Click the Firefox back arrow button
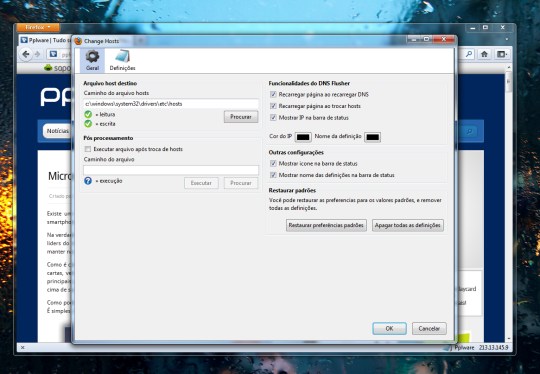540x374 pixels. [x=26, y=54]
